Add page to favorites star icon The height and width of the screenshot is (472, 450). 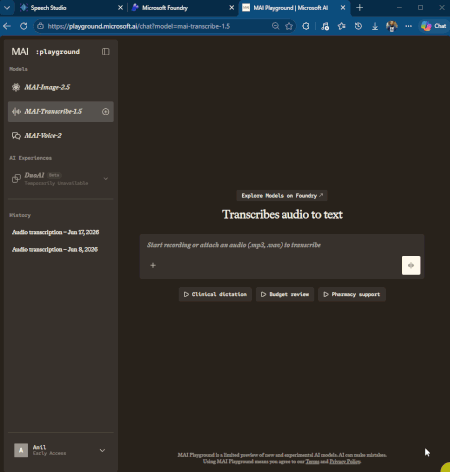coord(289,26)
